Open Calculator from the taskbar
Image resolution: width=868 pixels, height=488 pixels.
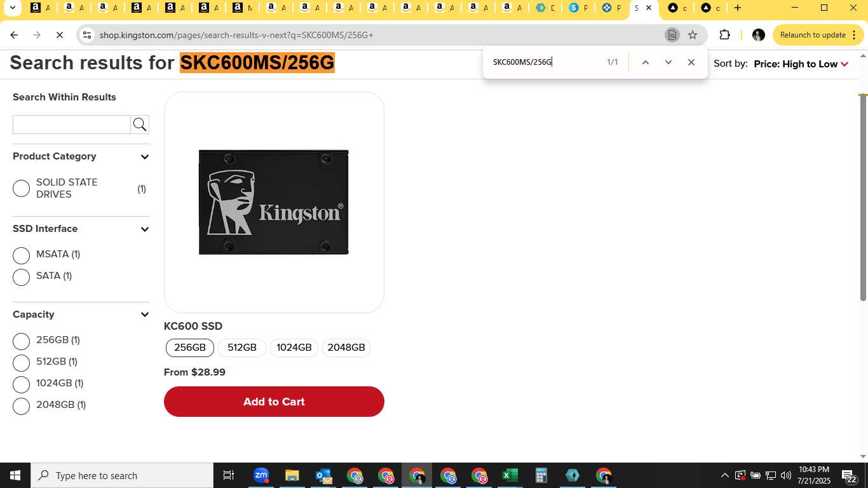tap(541, 475)
